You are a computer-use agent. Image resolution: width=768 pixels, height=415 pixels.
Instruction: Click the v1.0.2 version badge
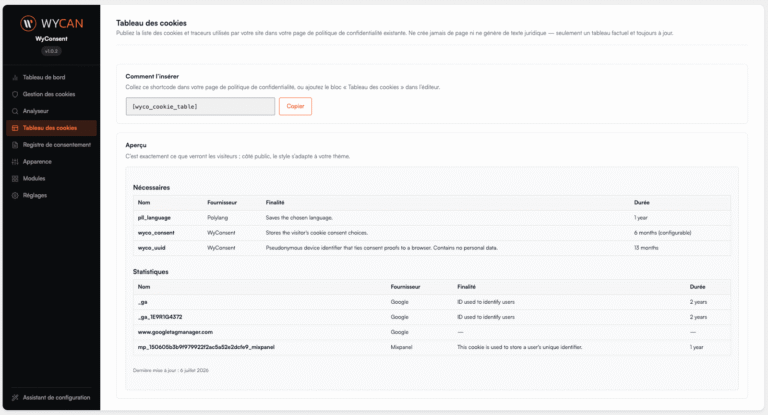click(x=51, y=51)
